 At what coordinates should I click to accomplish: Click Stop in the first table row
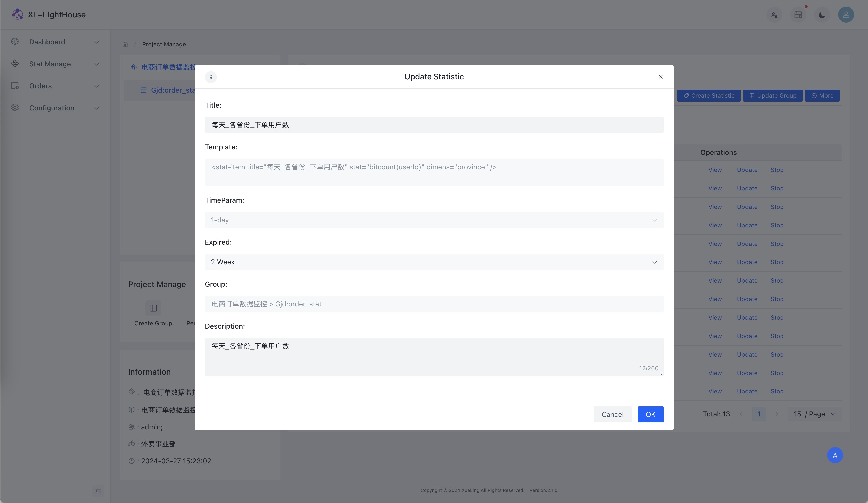(x=777, y=170)
